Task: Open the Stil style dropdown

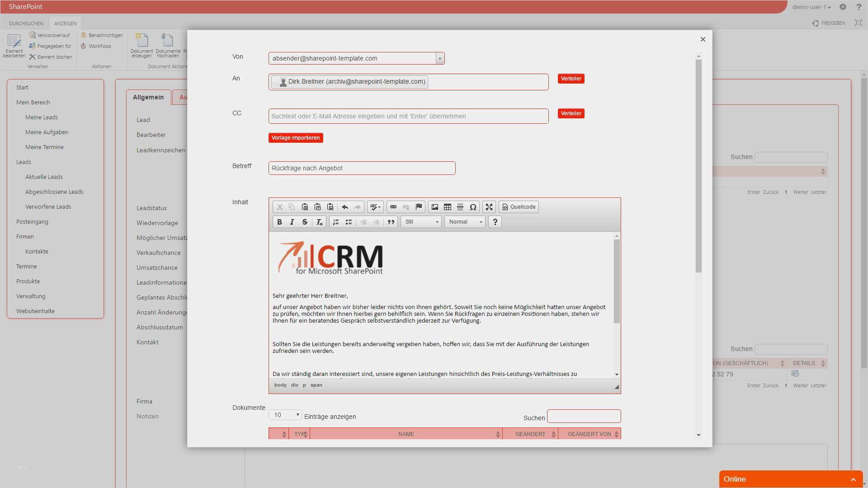Action: pyautogui.click(x=421, y=222)
